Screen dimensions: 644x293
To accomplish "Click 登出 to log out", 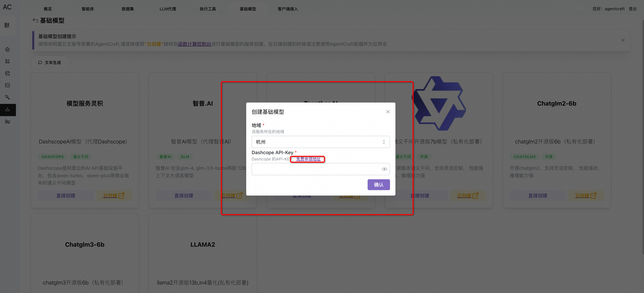I will coord(633,9).
